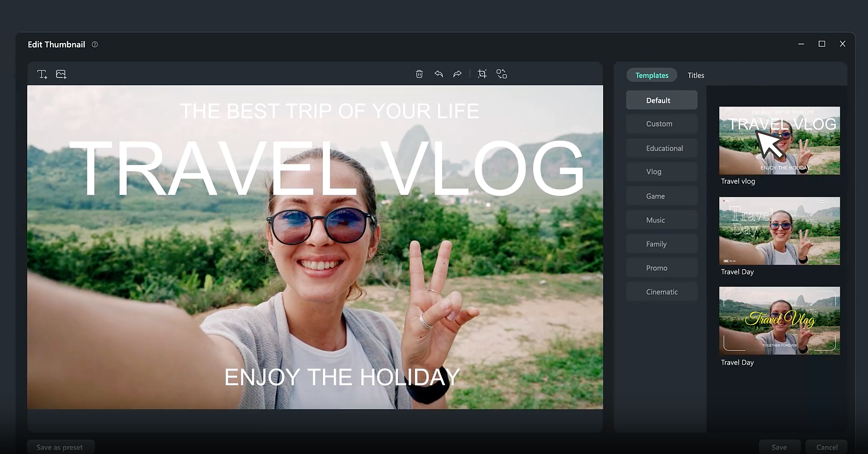Maximize the Edit Thumbnail window

pyautogui.click(x=822, y=44)
